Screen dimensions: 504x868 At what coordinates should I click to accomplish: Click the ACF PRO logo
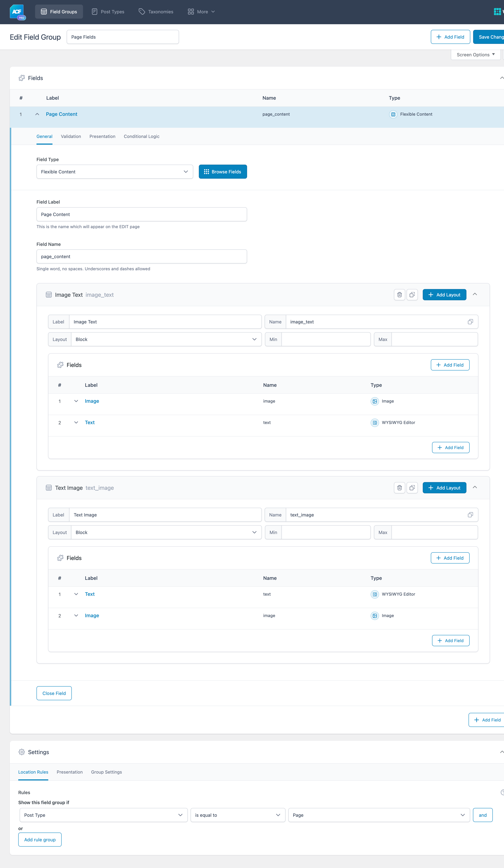pyautogui.click(x=18, y=12)
